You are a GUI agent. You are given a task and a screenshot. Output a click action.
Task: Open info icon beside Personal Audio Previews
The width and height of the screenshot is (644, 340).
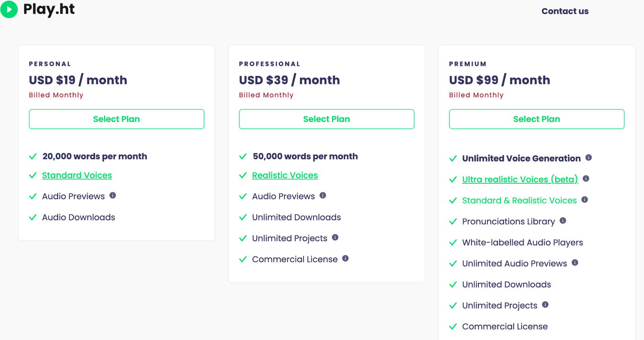point(113,196)
